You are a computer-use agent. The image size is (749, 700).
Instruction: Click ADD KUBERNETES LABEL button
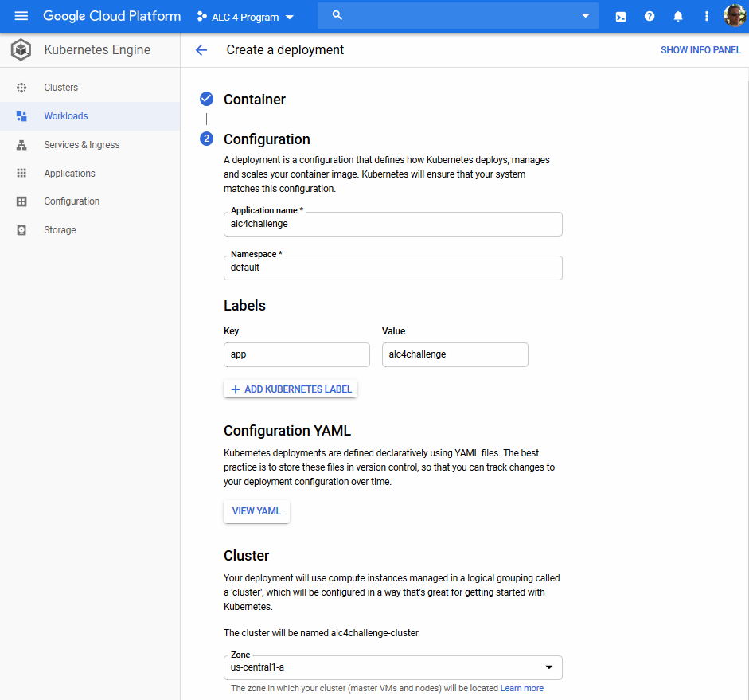[291, 389]
